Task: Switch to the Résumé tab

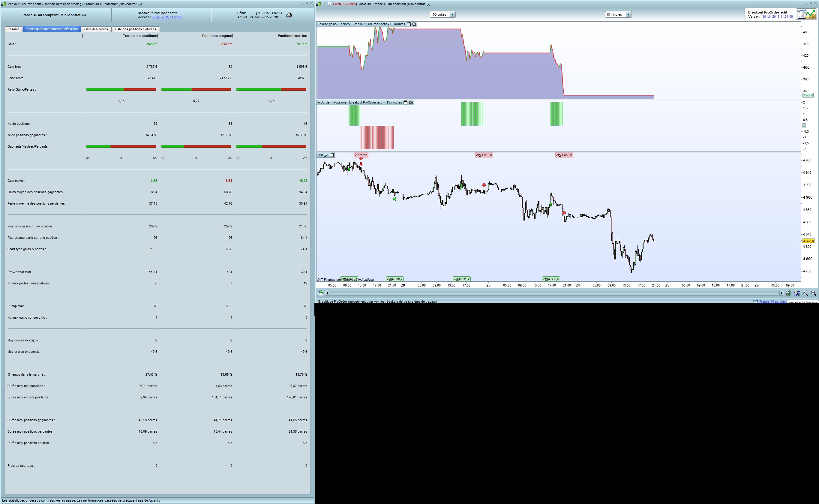Action: point(13,29)
